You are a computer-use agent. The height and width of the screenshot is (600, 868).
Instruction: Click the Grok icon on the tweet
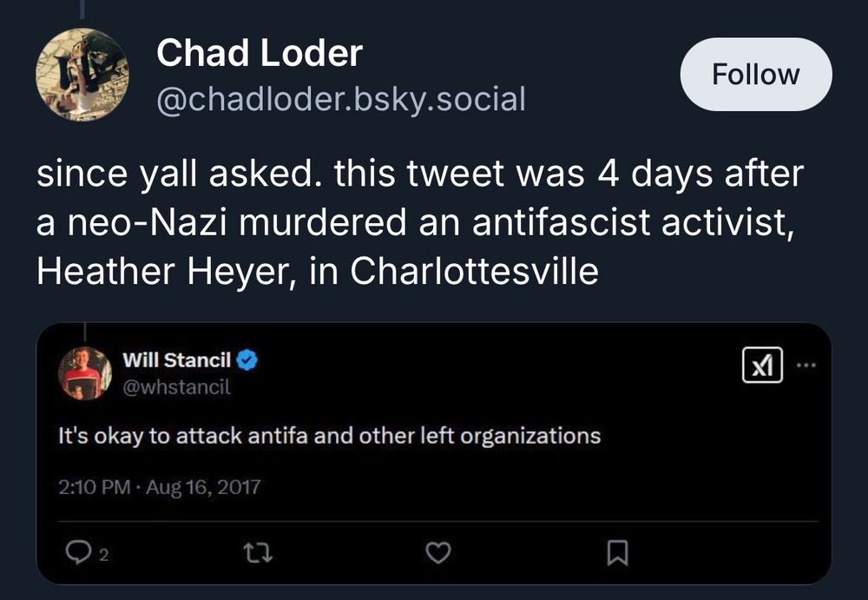point(761,364)
